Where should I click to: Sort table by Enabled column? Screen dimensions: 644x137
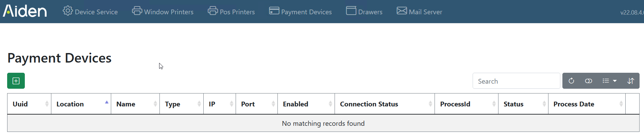pyautogui.click(x=306, y=104)
